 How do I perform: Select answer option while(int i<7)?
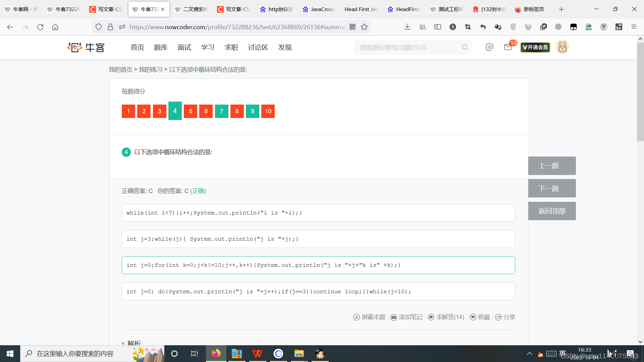pyautogui.click(x=318, y=213)
